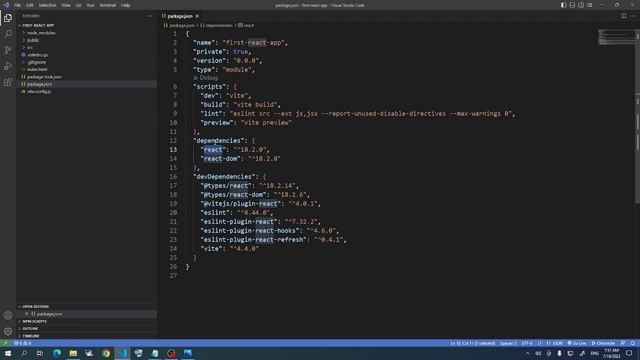
Task: Click the line and column indicator
Action: [472, 343]
